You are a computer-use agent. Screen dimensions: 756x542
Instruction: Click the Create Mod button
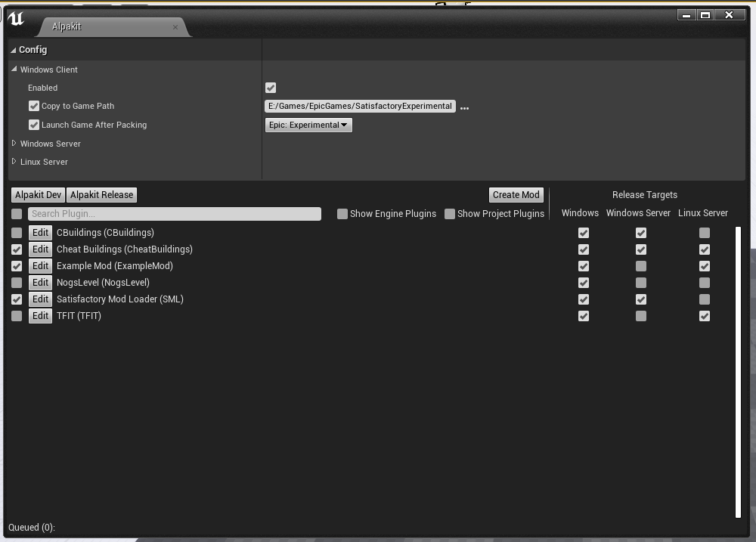click(516, 195)
